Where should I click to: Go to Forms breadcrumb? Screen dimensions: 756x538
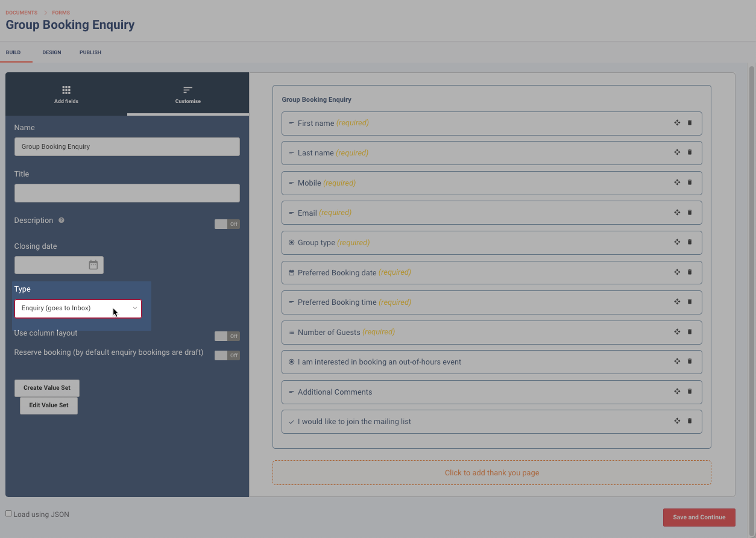pos(61,13)
